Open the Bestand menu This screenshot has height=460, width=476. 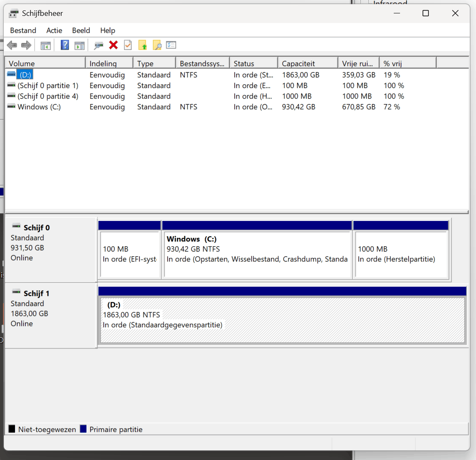click(x=23, y=30)
